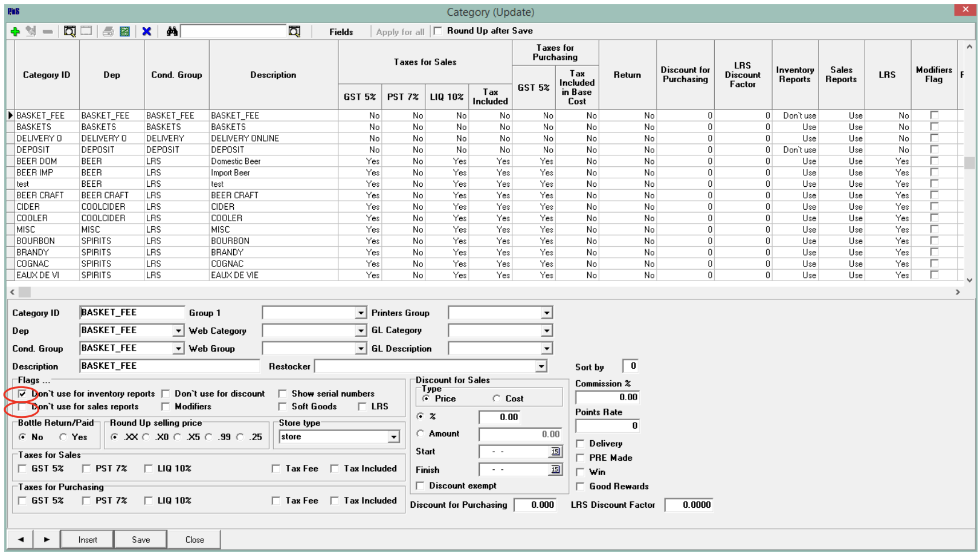
Task: Click the Save button
Action: coord(141,539)
